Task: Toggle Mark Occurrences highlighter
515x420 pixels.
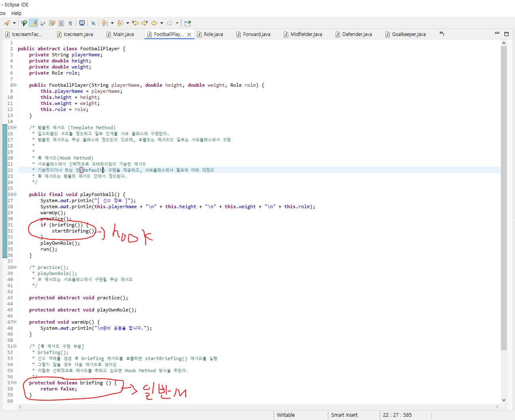Action: pos(34,23)
